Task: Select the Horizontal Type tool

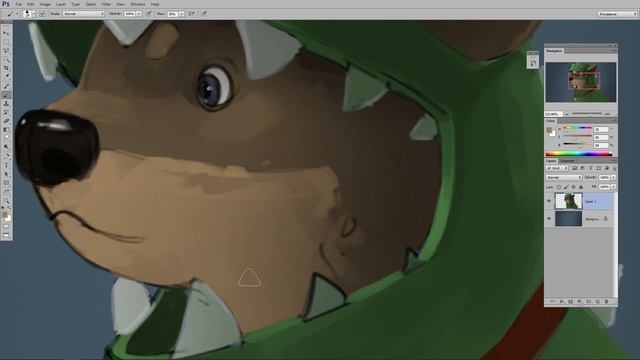Action: (6, 165)
